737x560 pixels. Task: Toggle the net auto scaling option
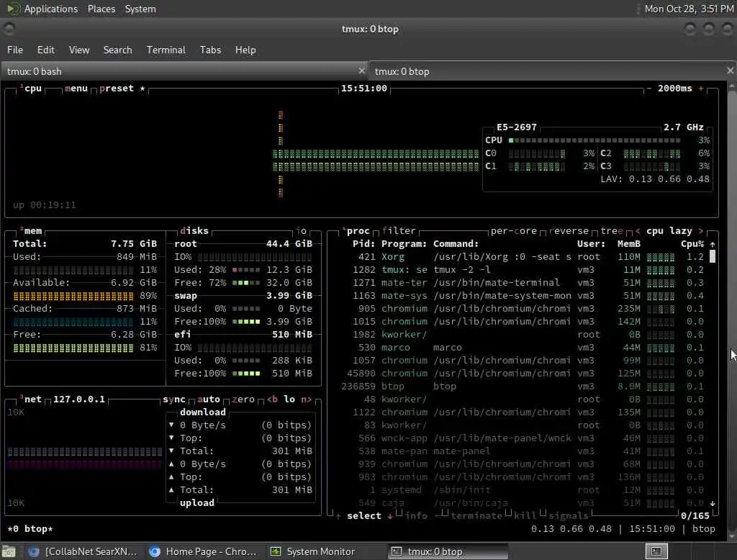pyautogui.click(x=209, y=399)
